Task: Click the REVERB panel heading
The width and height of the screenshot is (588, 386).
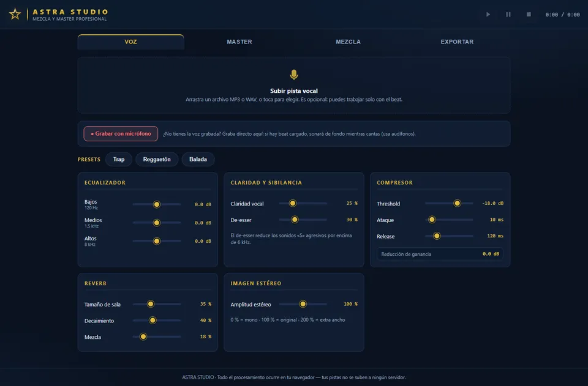Action: 96,283
